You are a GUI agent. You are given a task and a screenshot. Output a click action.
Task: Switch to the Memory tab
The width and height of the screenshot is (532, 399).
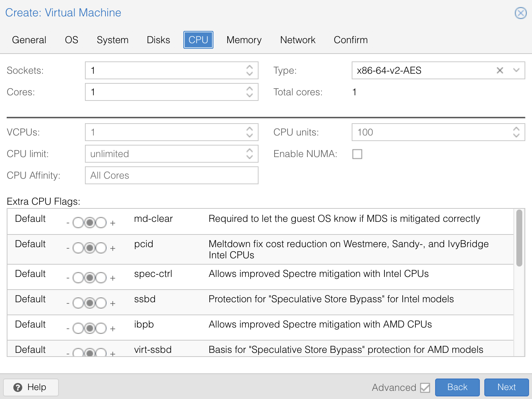tap(244, 40)
